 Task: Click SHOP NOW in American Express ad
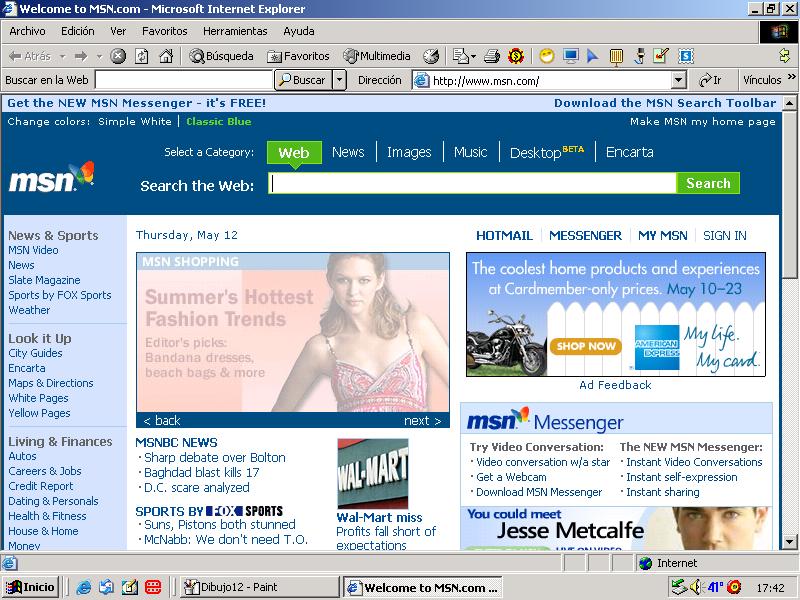click(x=586, y=346)
